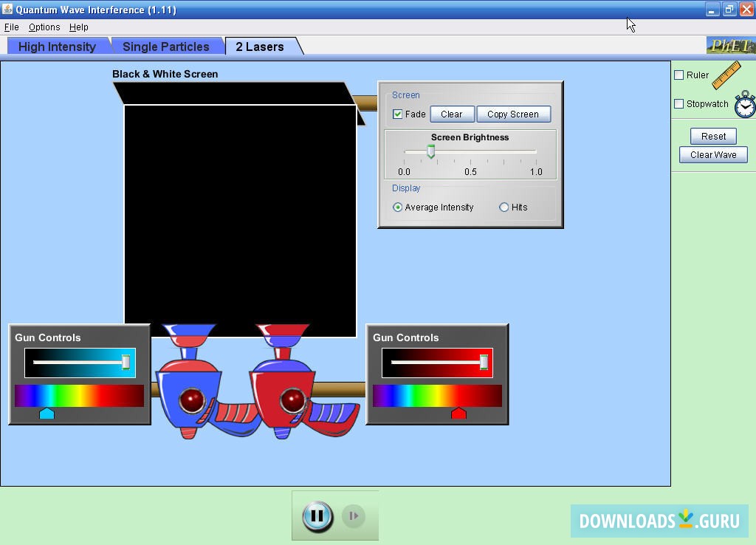This screenshot has height=545, width=756.
Task: Fire the red laser gun's red button
Action: click(292, 401)
